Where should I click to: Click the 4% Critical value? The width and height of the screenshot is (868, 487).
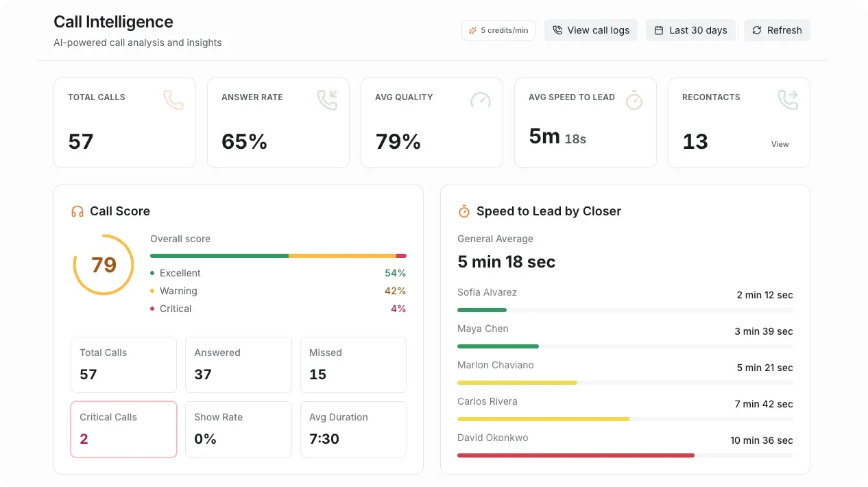click(x=398, y=309)
